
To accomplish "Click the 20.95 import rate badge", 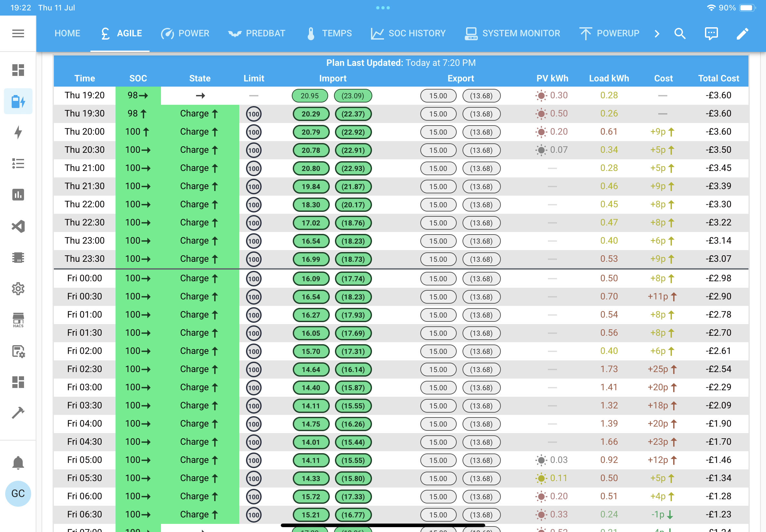I will point(310,96).
